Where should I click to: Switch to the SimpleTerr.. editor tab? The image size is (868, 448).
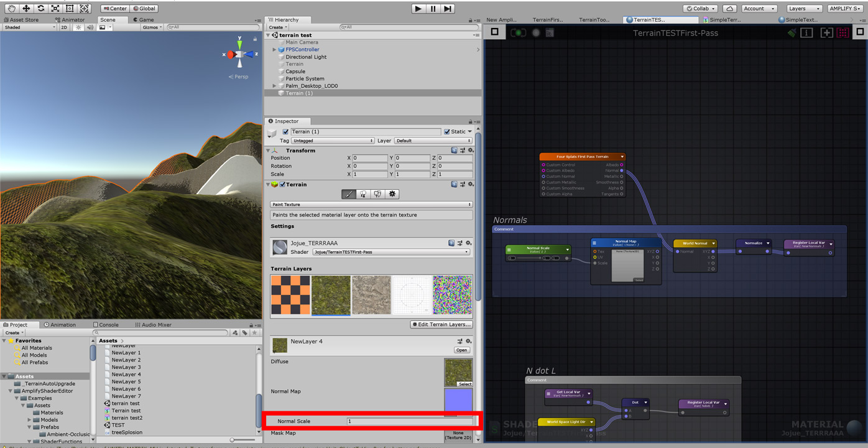pyautogui.click(x=721, y=20)
